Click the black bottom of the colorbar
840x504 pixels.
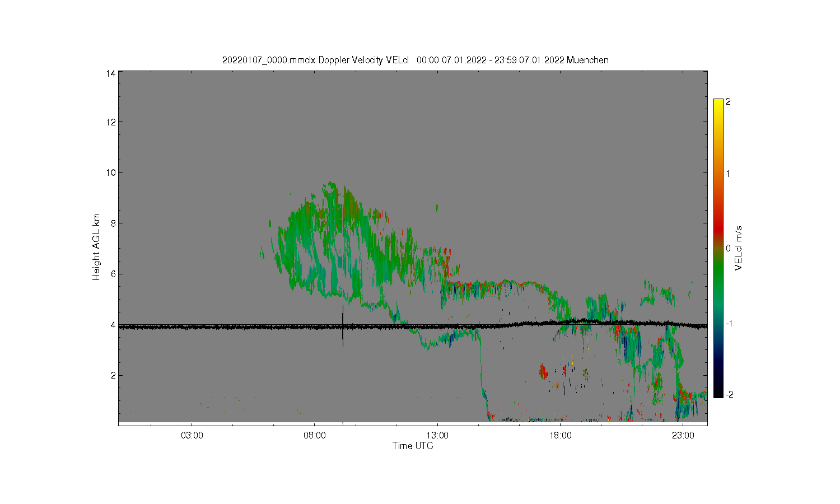click(x=718, y=391)
